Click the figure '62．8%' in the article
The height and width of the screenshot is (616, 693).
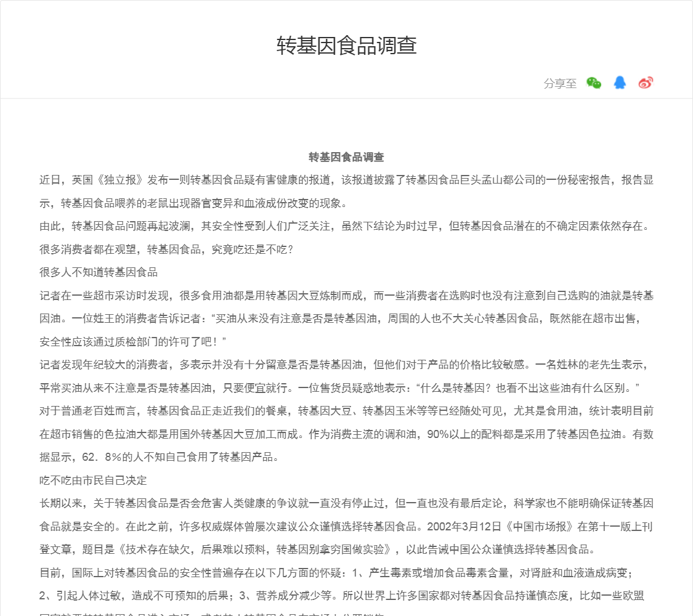(102, 457)
